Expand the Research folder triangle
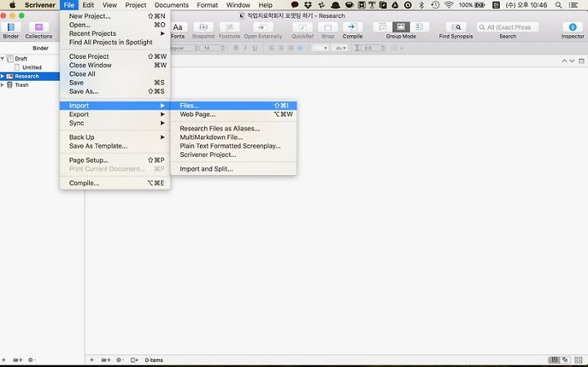Viewport: 588px width, 367px height. pos(2,76)
